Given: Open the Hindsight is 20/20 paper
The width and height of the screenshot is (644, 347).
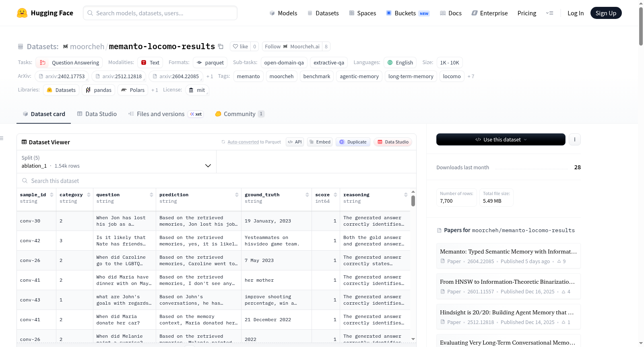Looking at the screenshot, I should (x=508, y=317).
